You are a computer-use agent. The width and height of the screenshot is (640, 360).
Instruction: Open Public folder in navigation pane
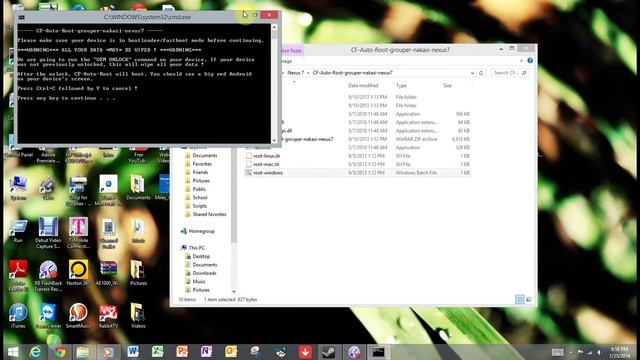[199, 189]
